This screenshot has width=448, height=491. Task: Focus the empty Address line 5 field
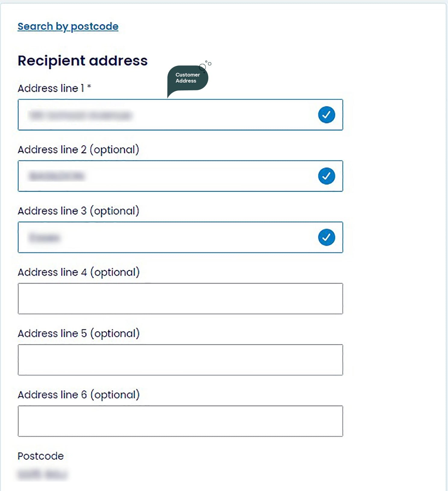(x=180, y=360)
